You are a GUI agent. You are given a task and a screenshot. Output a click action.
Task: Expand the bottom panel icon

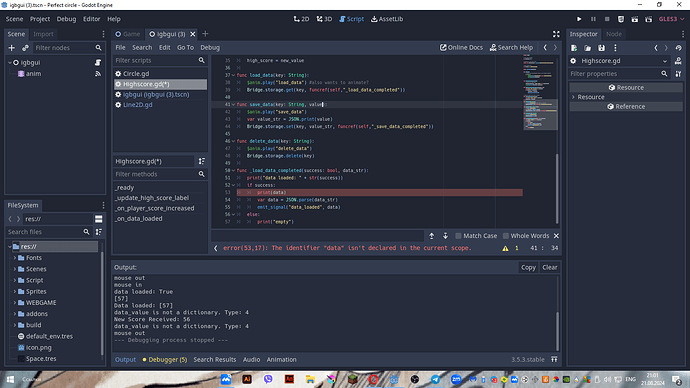pyautogui.click(x=554, y=359)
